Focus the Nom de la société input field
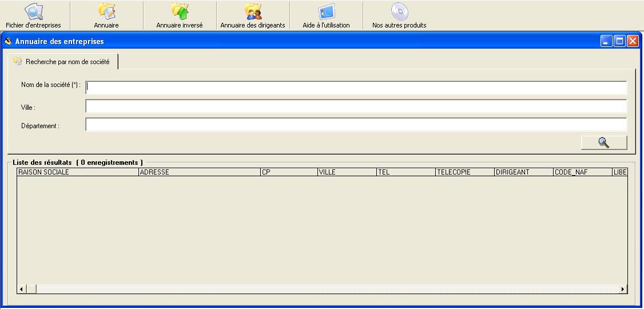Screen dimensions: 644x309 (356, 88)
